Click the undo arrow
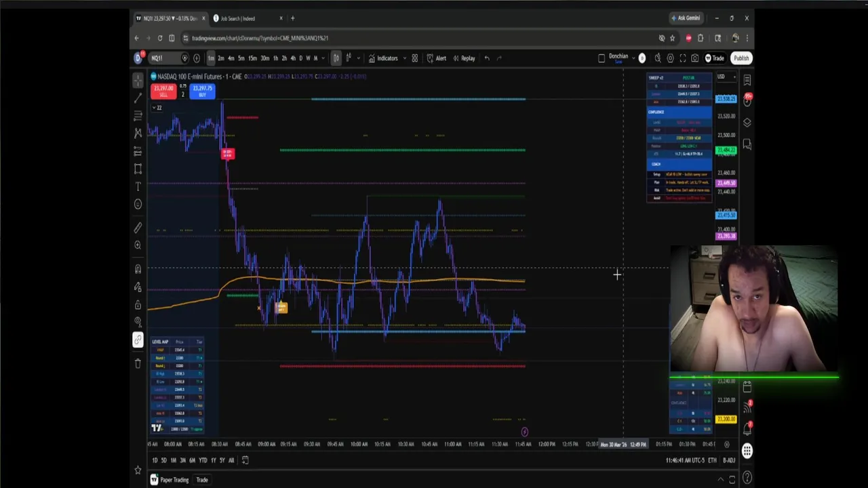The image size is (868, 488). click(x=486, y=58)
